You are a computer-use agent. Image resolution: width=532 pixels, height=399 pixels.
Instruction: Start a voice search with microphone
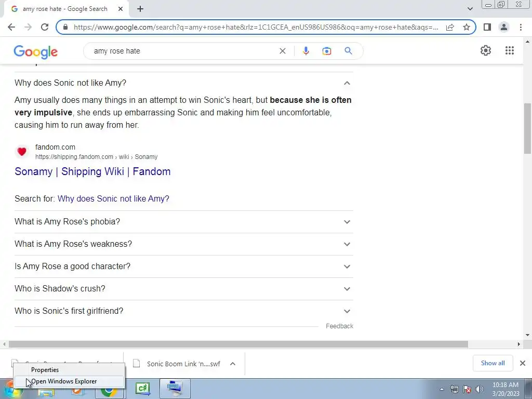(305, 51)
